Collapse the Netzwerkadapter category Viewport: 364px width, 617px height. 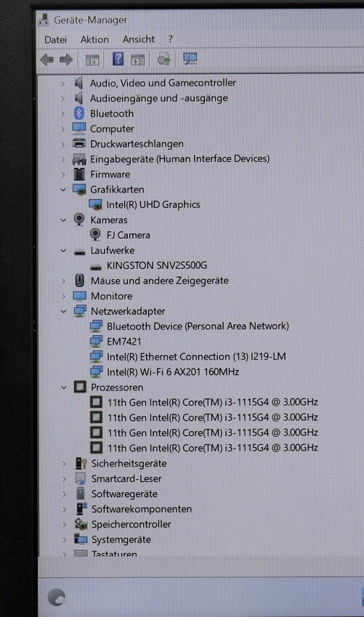coord(63,311)
